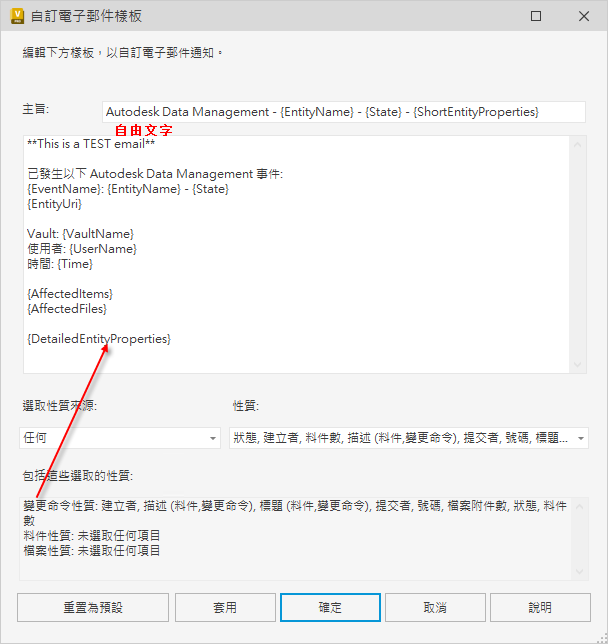This screenshot has width=608, height=644.
Task: Click the selected properties box scroll up arrow
Action: (x=579, y=507)
